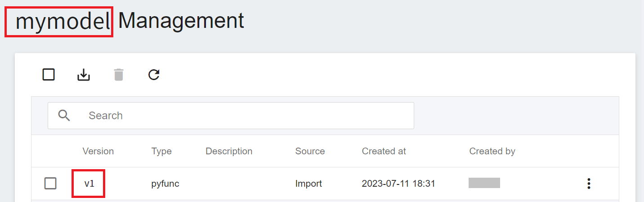Tick the select-all checkbox in toolbar

[49, 75]
